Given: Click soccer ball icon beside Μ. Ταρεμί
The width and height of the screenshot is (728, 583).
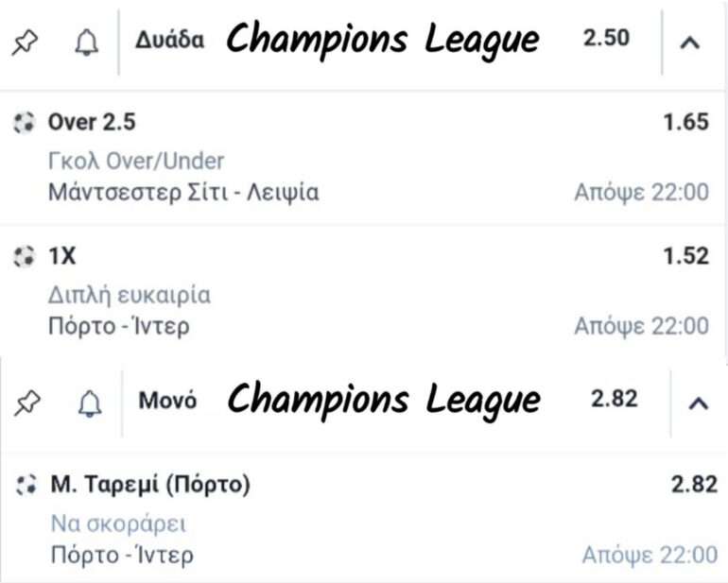Looking at the screenshot, I should 26,486.
